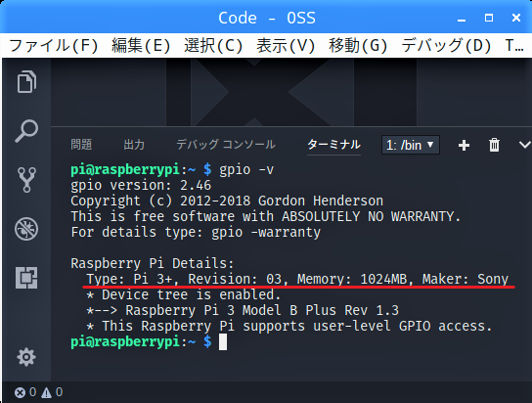Image resolution: width=532 pixels, height=403 pixels.
Task: Click the 'Copyright (c) 2012-2018 Gordon Henderson' line
Action: (x=227, y=201)
